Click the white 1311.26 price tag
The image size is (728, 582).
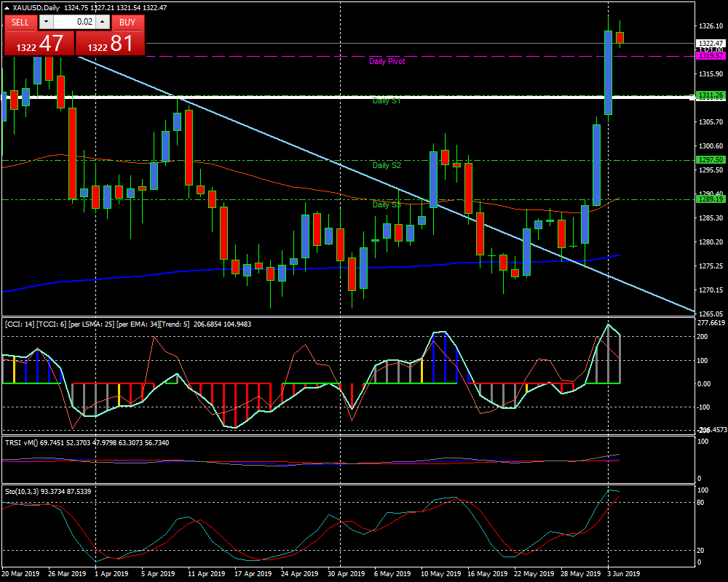(x=710, y=95)
